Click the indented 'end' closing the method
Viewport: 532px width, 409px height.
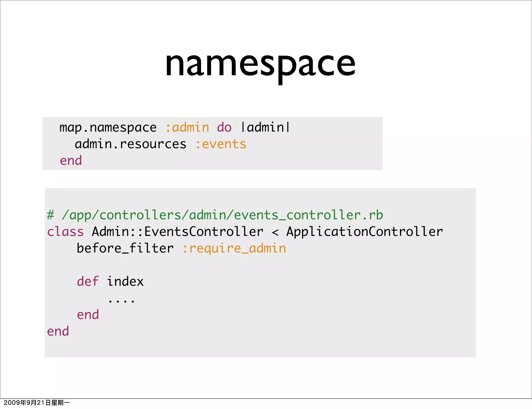coord(88,315)
